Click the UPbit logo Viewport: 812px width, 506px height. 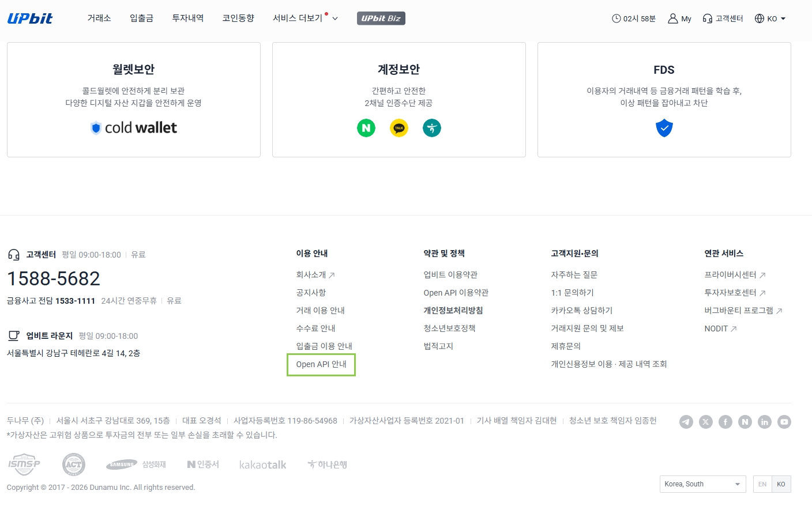tap(30, 18)
